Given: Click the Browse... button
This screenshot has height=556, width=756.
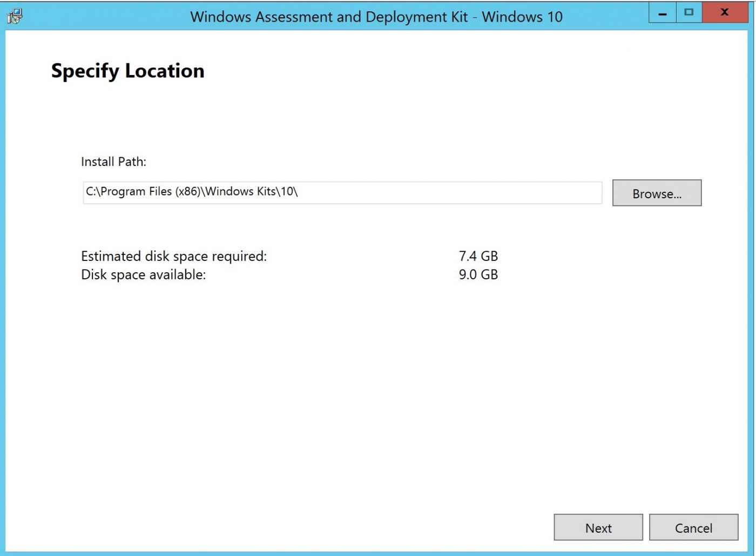Looking at the screenshot, I should click(x=657, y=193).
